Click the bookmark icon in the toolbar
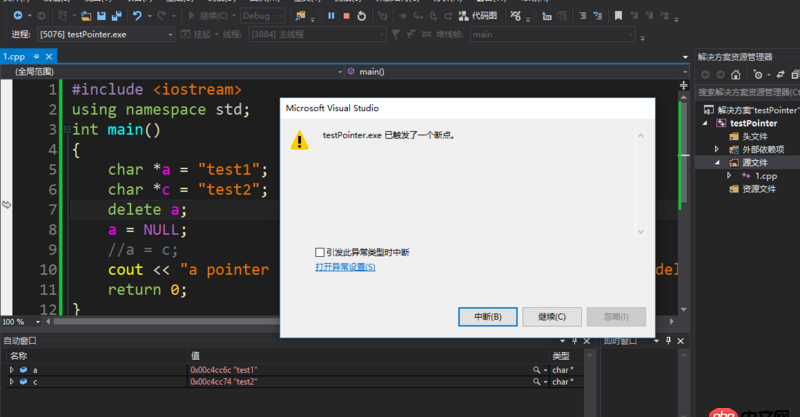 (x=618, y=16)
